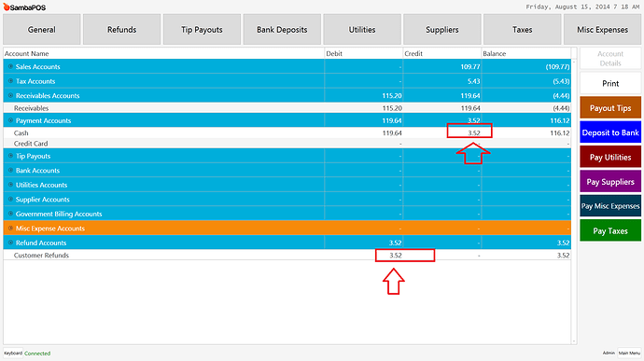Click the Utilities Accounts expand icon
Viewport: 644px width, 361px height.
coord(10,185)
